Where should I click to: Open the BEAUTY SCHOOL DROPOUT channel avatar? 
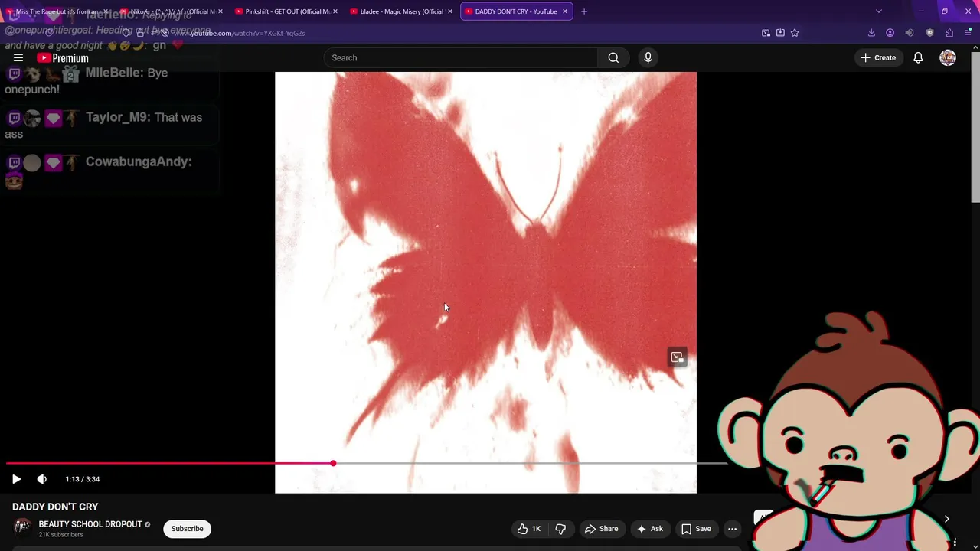(22, 527)
